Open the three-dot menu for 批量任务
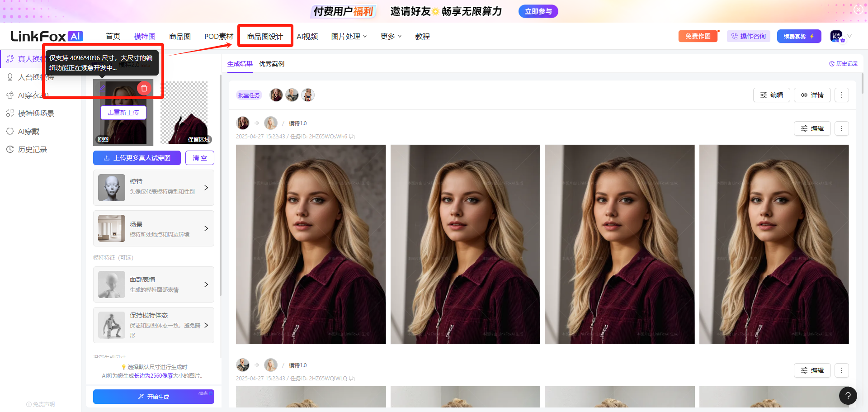The height and width of the screenshot is (412, 868). tap(842, 95)
